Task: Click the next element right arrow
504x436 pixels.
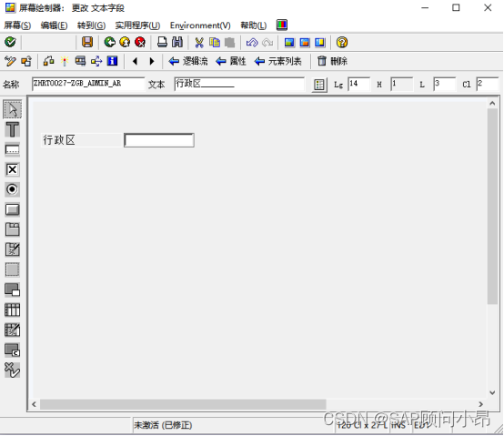Action: pos(152,61)
